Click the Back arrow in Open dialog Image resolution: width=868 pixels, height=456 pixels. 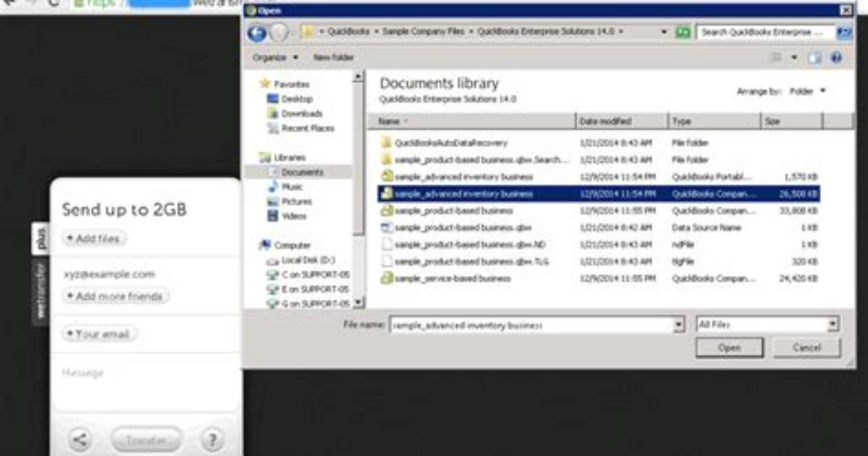[256, 33]
